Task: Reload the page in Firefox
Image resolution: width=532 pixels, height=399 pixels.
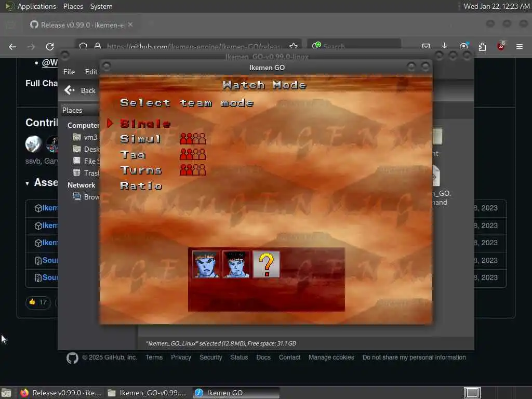Action: point(50,47)
